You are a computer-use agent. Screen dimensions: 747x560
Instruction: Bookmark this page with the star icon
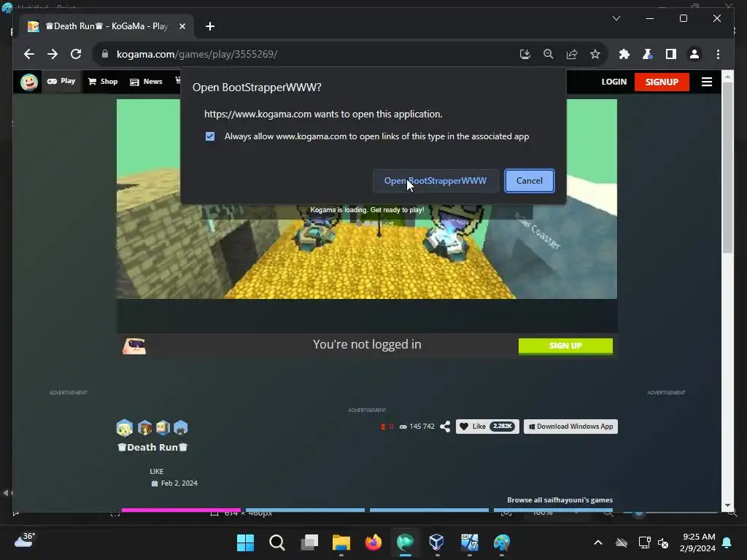(x=595, y=54)
